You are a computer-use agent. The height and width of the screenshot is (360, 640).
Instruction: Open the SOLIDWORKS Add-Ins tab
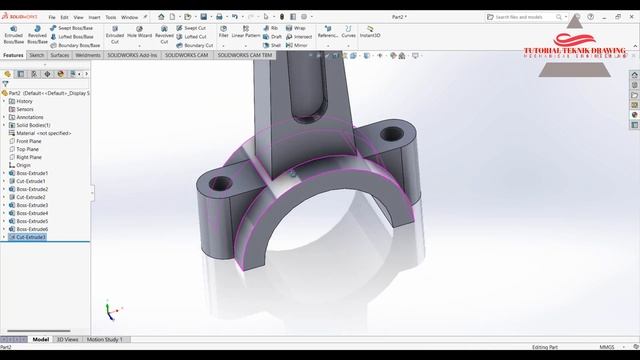pos(132,55)
